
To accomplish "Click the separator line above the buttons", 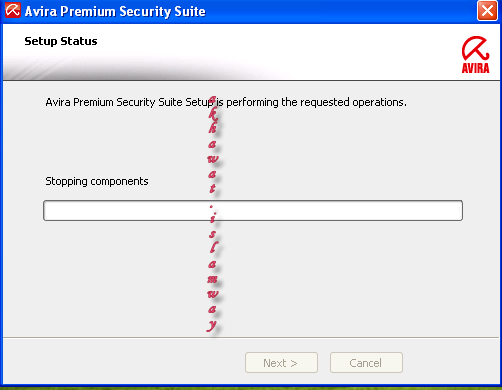I will tap(251, 337).
